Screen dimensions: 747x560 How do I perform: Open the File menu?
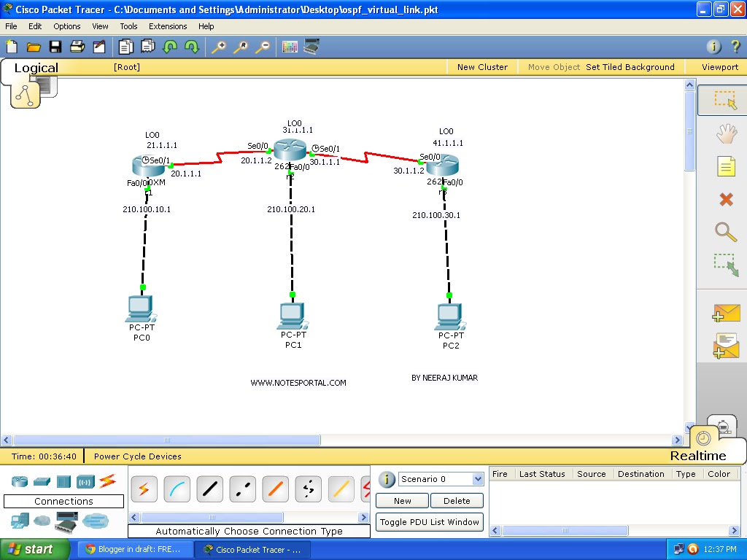tap(11, 26)
